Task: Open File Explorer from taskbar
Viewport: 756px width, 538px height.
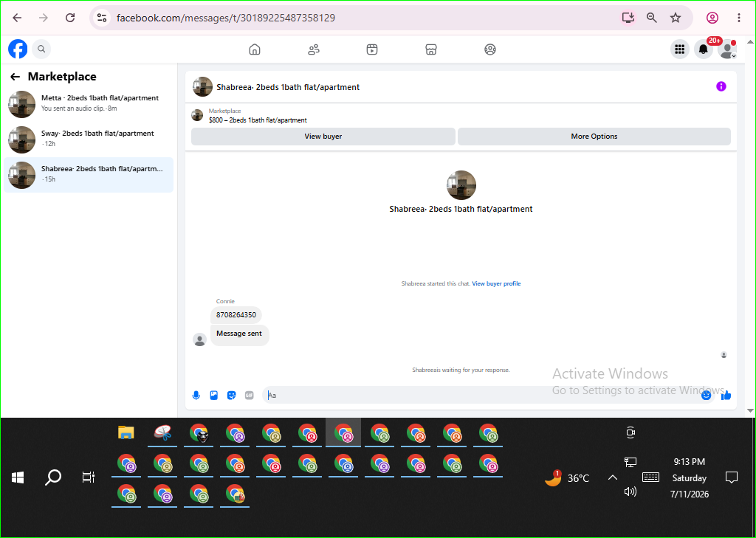Action: click(126, 432)
